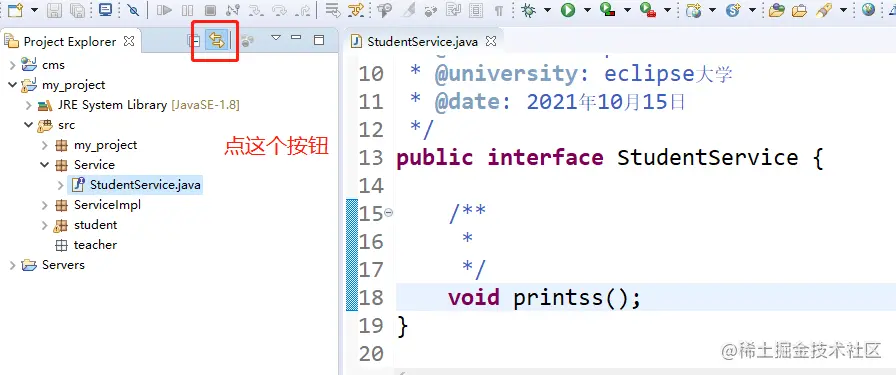Click the Step Into icon
The image size is (896, 375).
(x=256, y=10)
